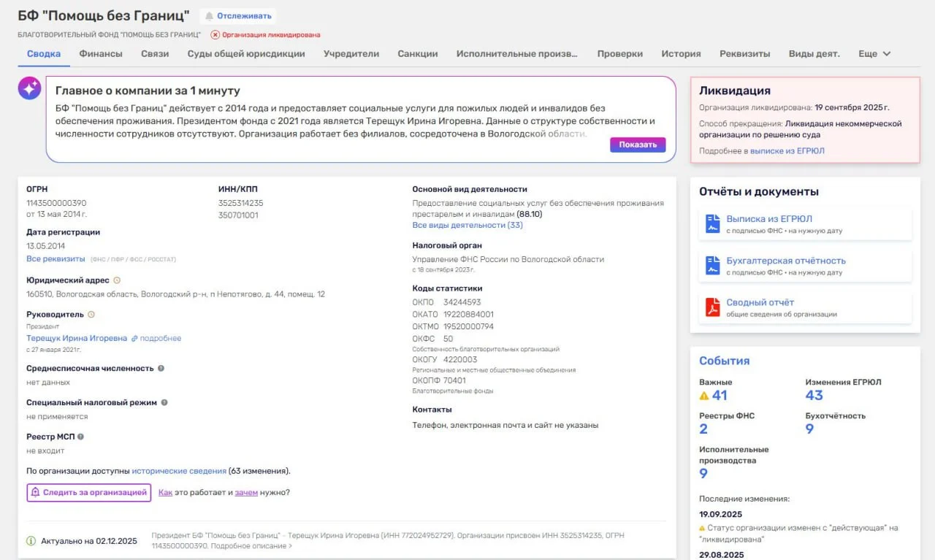The image size is (935, 560).
Task: Open the Все реквизиты link
Action: click(56, 259)
